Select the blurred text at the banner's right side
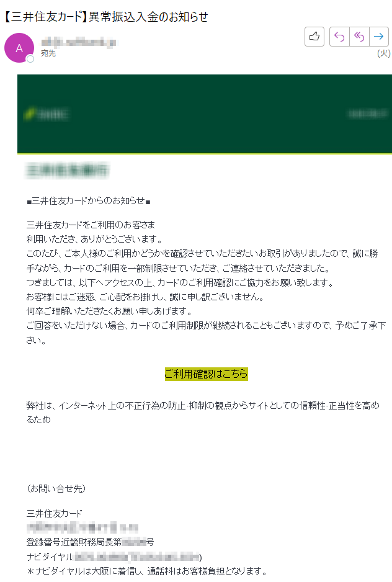The width and height of the screenshot is (392, 582). (367, 114)
